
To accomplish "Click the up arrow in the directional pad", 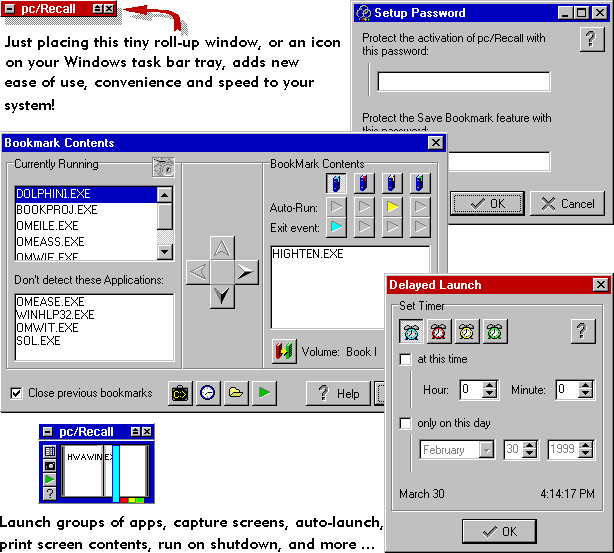I will pyautogui.click(x=222, y=248).
